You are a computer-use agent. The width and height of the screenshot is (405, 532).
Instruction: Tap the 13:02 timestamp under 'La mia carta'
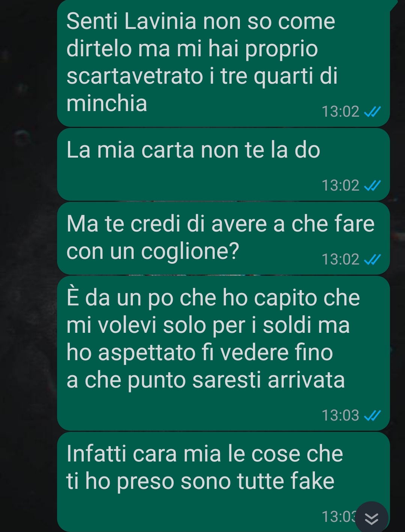click(340, 185)
